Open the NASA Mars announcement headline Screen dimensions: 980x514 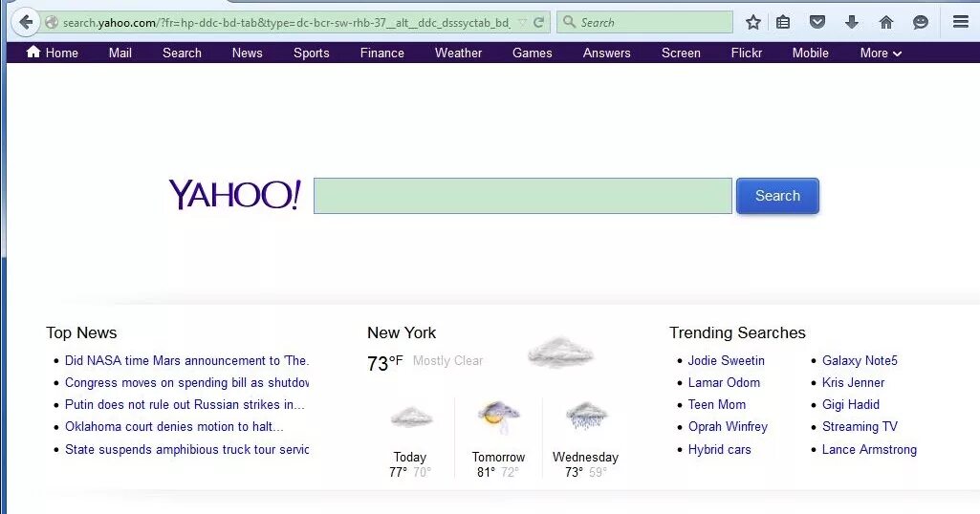(186, 360)
